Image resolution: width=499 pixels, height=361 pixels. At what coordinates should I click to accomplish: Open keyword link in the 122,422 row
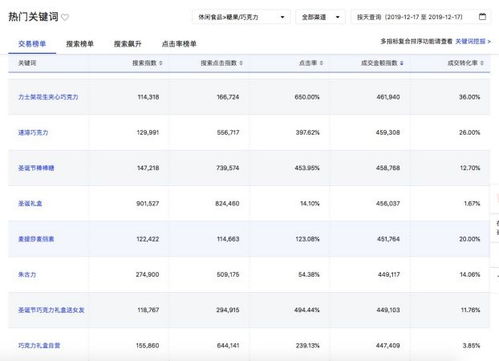point(36,239)
